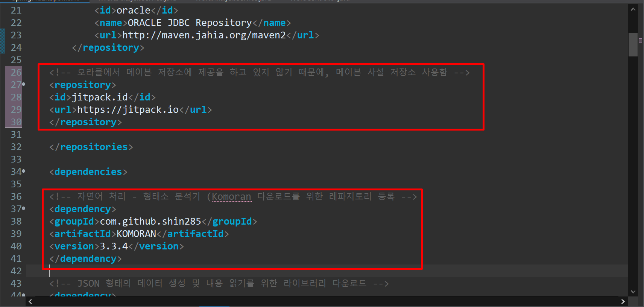Image resolution: width=644 pixels, height=307 pixels.
Task: Place cursor in the 'oracle' id value
Action: click(134, 10)
